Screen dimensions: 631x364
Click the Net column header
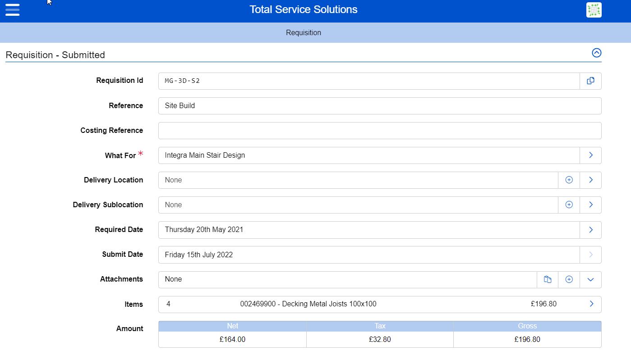pyautogui.click(x=233, y=326)
